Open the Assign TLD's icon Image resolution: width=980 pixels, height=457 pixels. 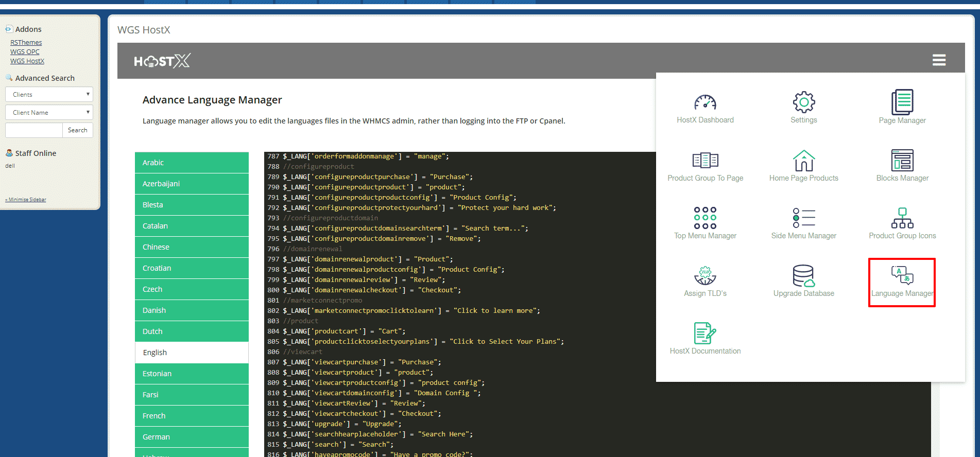click(x=705, y=276)
